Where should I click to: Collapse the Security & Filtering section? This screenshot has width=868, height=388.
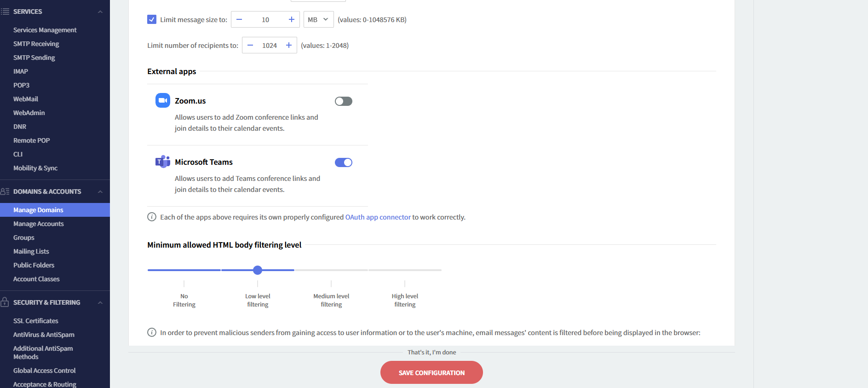click(100, 302)
